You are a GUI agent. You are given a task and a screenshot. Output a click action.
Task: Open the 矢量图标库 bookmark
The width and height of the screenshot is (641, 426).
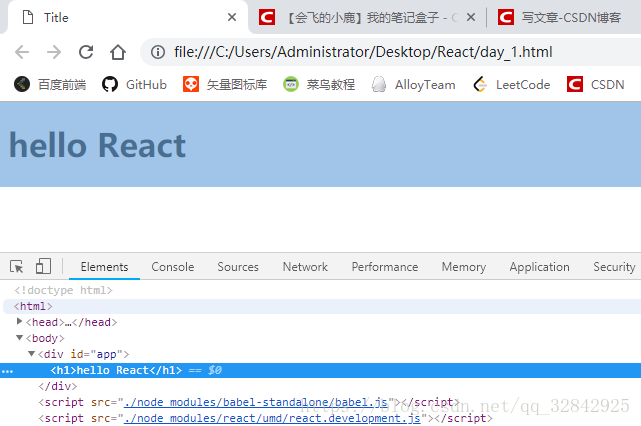(225, 85)
